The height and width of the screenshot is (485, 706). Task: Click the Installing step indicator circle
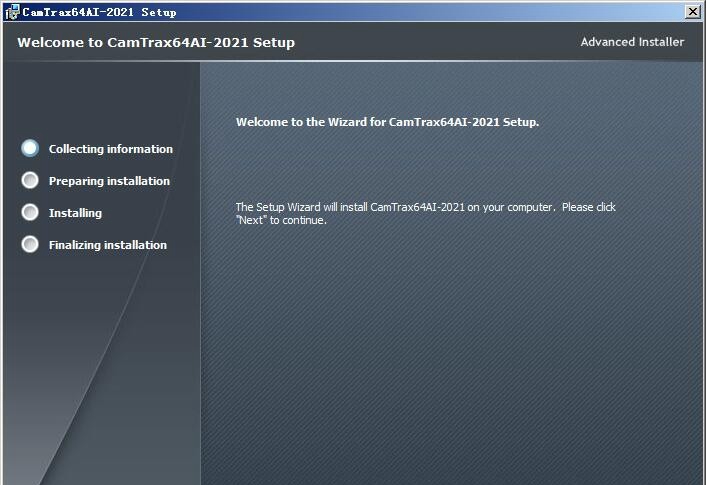tap(30, 212)
